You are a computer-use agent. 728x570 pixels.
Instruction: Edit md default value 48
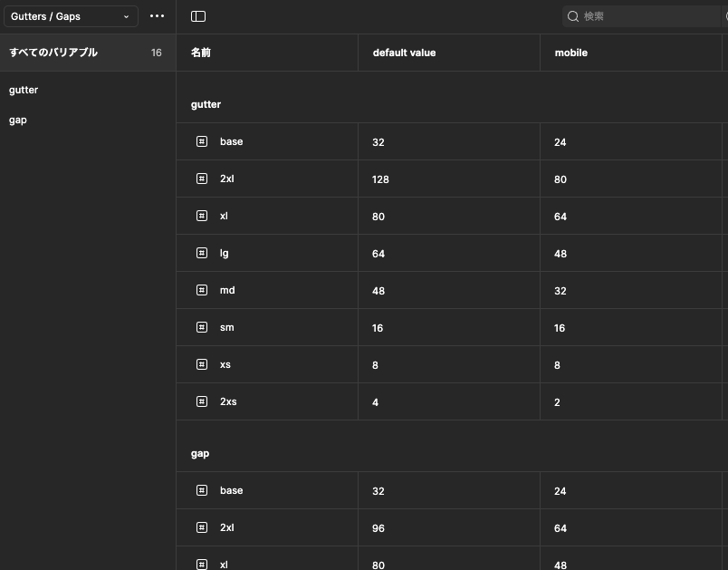tap(378, 291)
